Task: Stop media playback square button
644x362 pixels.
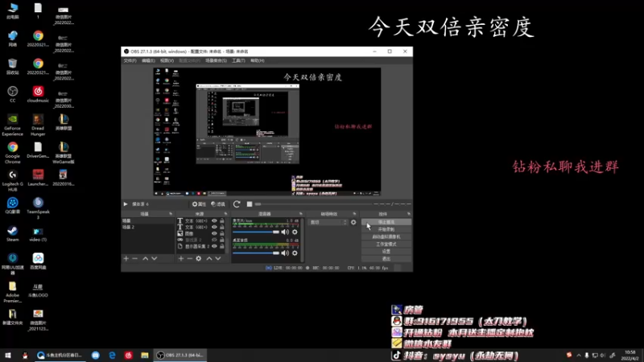Action: click(x=250, y=204)
